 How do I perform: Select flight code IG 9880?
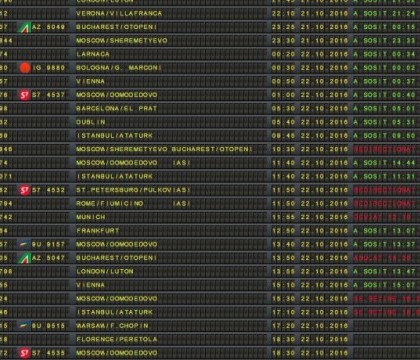[48, 68]
